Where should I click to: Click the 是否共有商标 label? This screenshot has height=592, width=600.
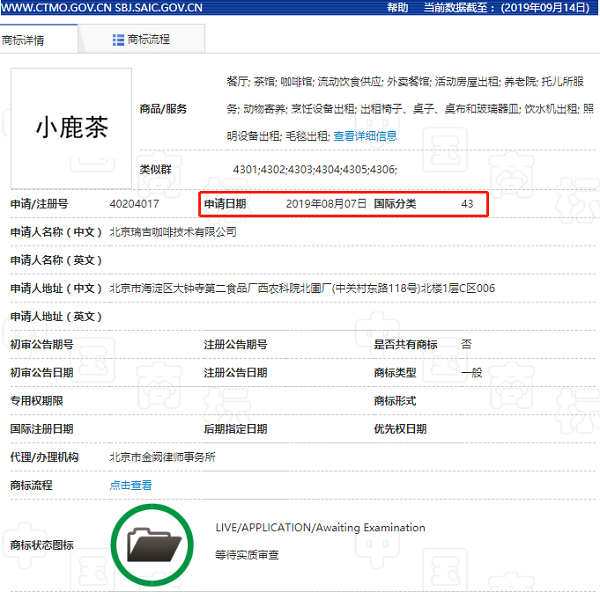point(405,344)
